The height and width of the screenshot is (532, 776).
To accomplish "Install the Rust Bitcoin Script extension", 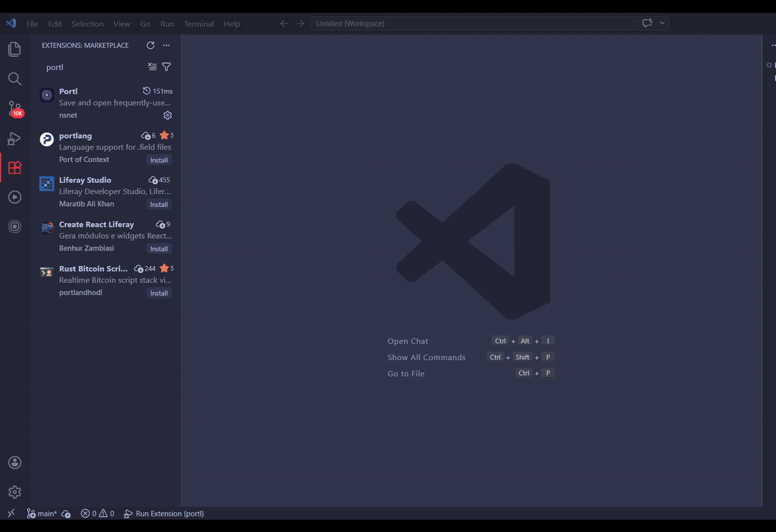I will click(x=159, y=293).
